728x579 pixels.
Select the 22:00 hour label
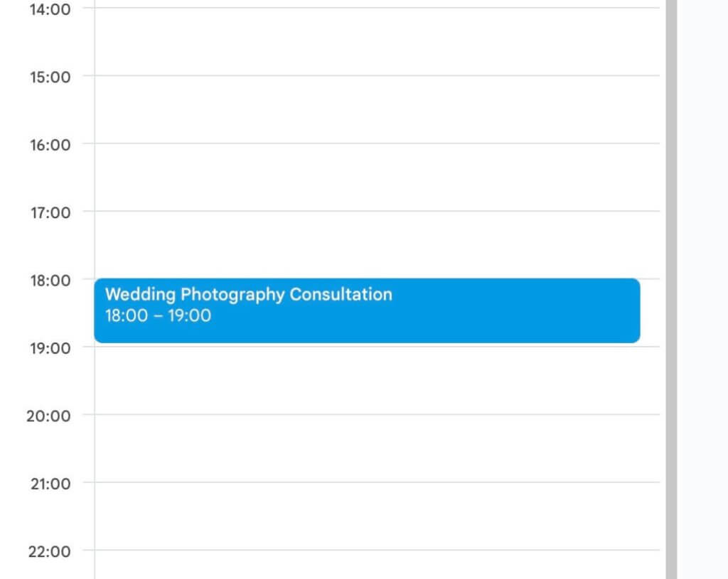pyautogui.click(x=49, y=551)
